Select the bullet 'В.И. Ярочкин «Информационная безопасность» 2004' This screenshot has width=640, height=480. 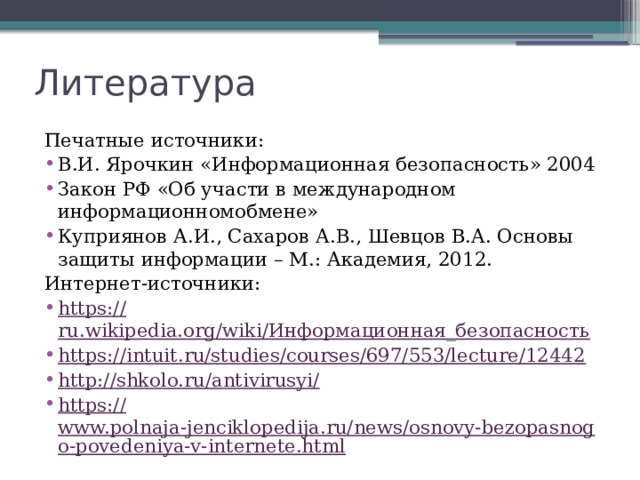(x=326, y=164)
